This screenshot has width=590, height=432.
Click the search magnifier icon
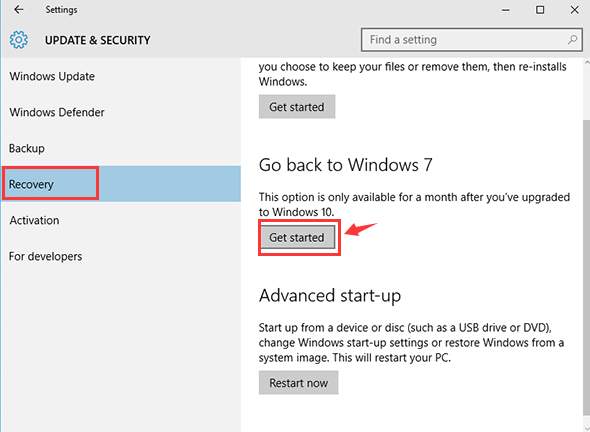(572, 40)
